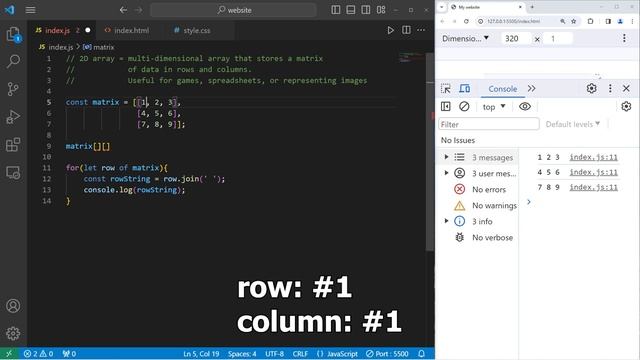Image resolution: width=640 pixels, height=360 pixels.
Task: Open Source Control view
Action: click(x=13, y=89)
